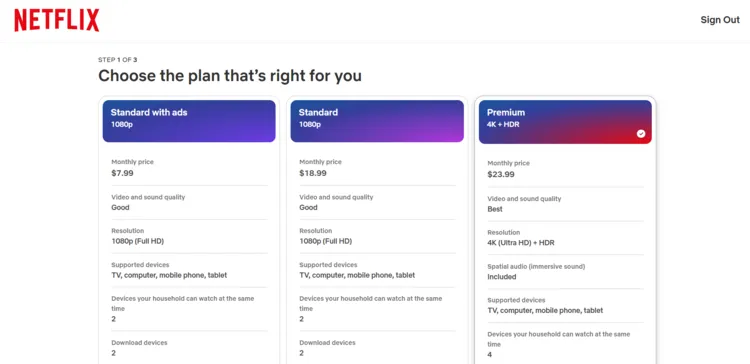Click Spatial audio Included row in Premium
Image resolution: width=750 pixels, height=364 pixels.
click(x=565, y=272)
